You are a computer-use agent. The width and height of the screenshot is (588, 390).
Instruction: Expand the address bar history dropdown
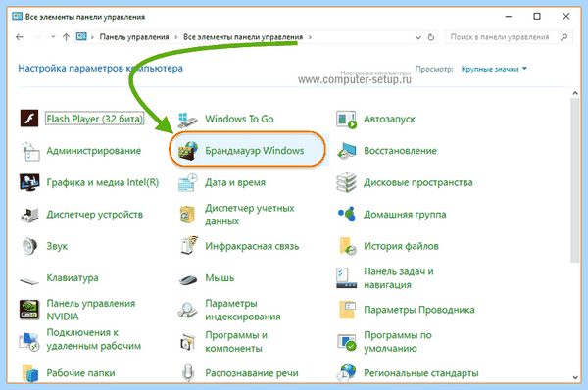(x=418, y=37)
